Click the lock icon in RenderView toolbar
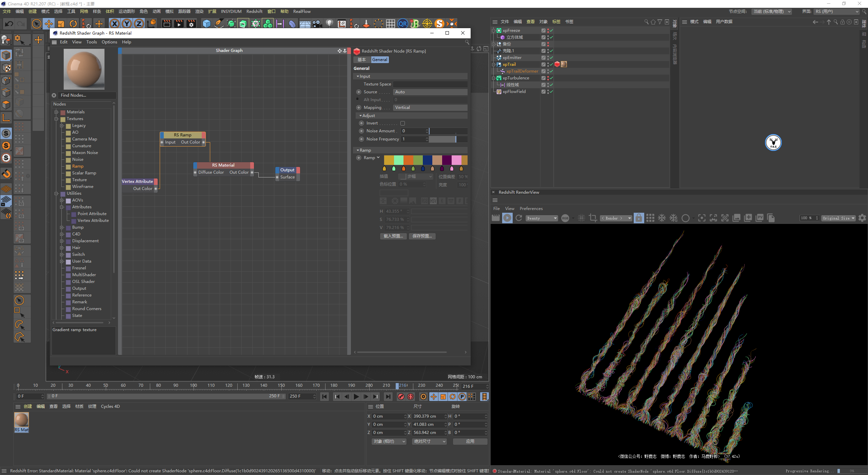The image size is (868, 475). pos(638,218)
